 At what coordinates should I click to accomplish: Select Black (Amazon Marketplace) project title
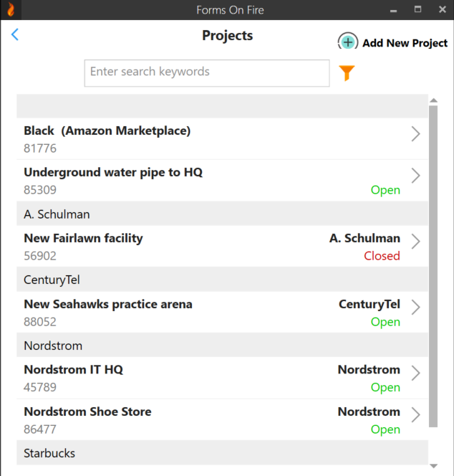107,131
